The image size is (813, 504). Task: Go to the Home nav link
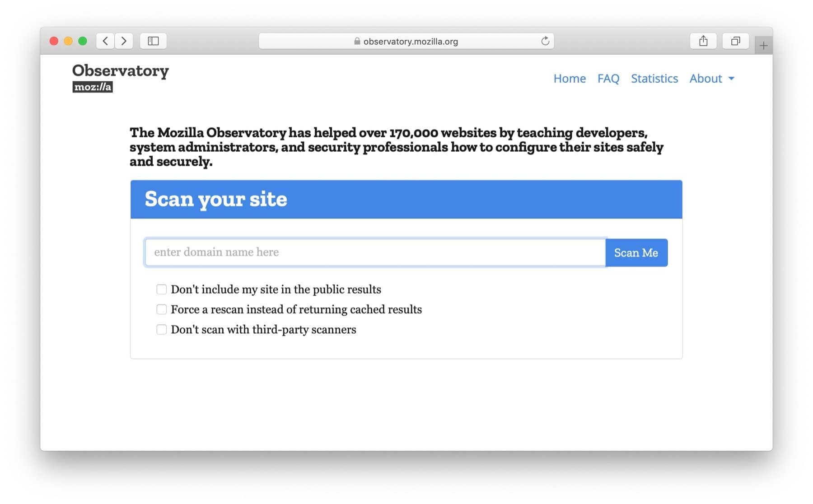coord(570,79)
